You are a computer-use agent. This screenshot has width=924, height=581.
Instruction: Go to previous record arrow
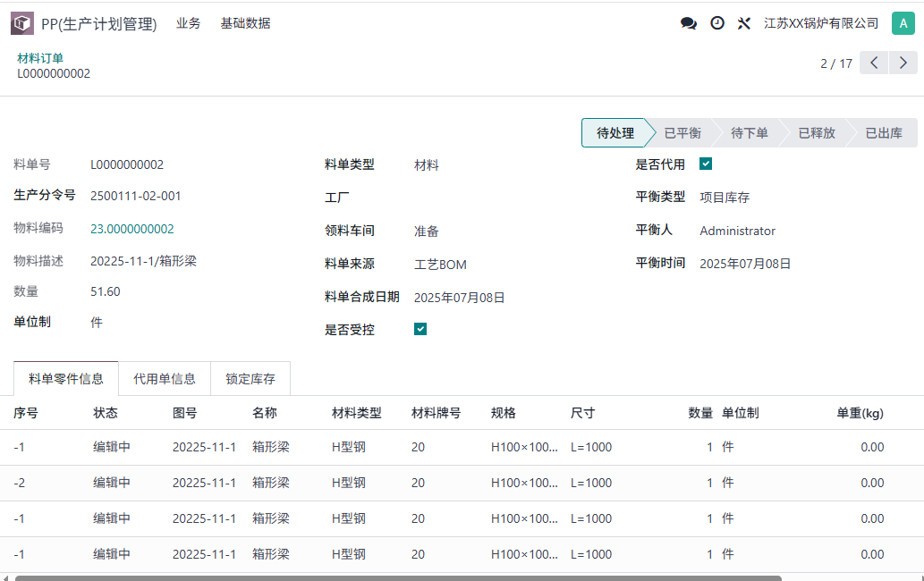click(x=874, y=63)
